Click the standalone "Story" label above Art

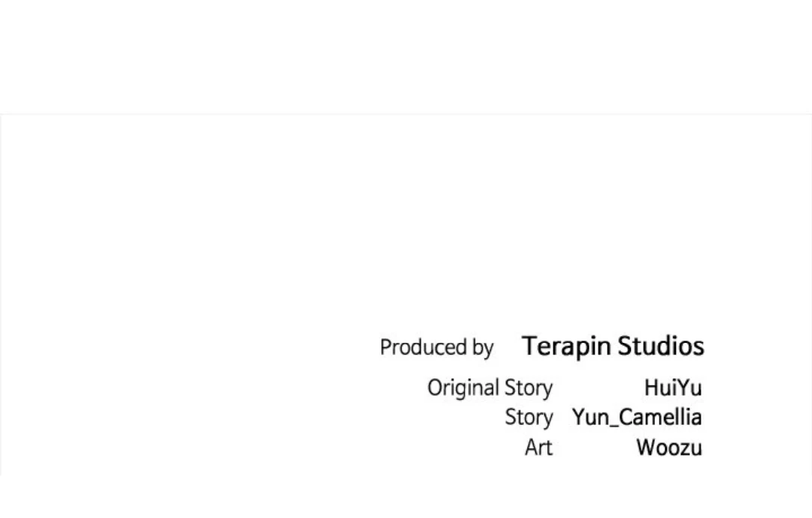pos(529,417)
